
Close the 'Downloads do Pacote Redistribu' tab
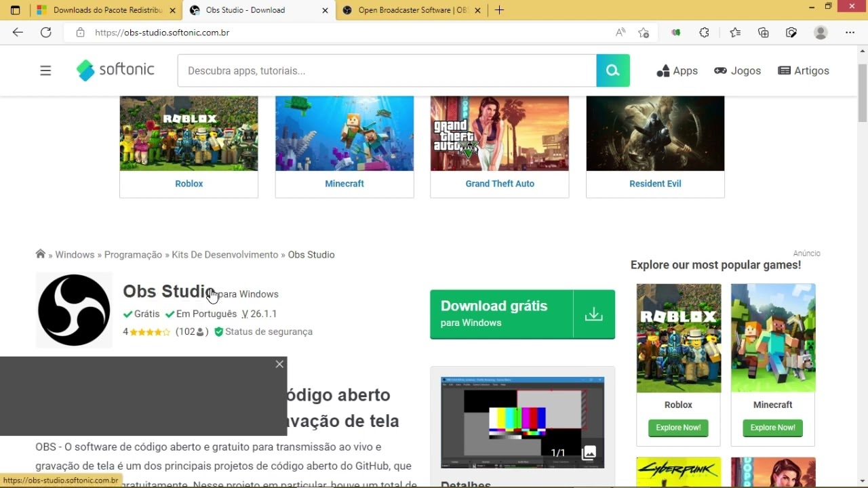point(172,10)
